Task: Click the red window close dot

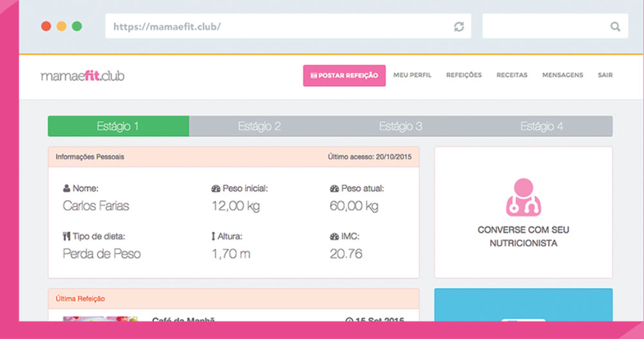Action: [46, 26]
